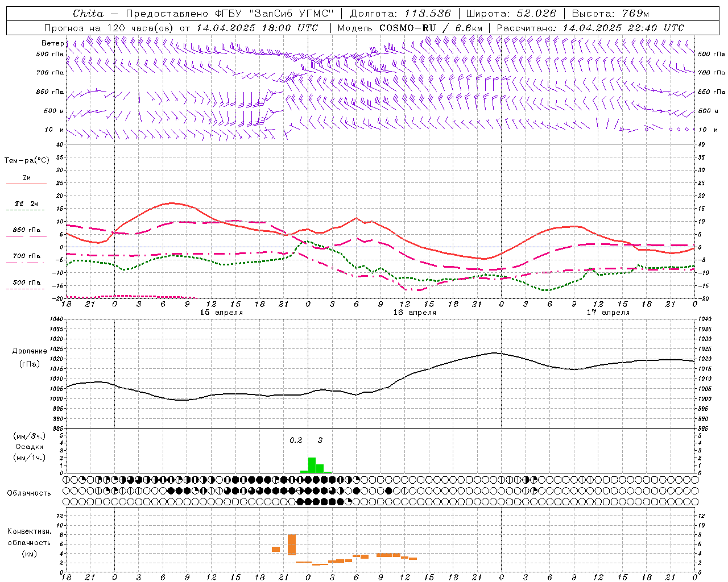Click the tallest green precipitation bar

coord(312,465)
